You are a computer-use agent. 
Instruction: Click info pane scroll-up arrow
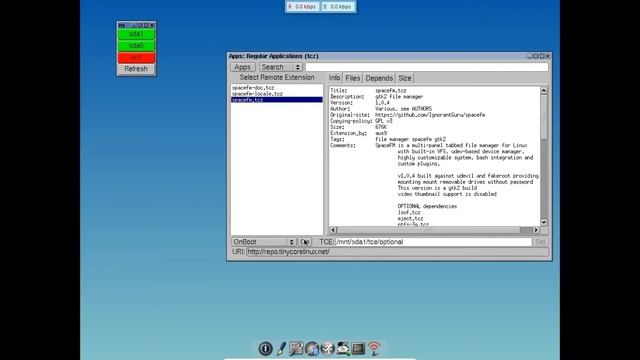click(x=544, y=91)
